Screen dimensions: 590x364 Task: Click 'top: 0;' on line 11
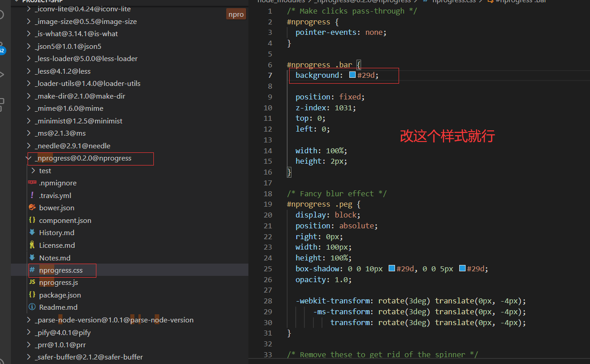(310, 118)
